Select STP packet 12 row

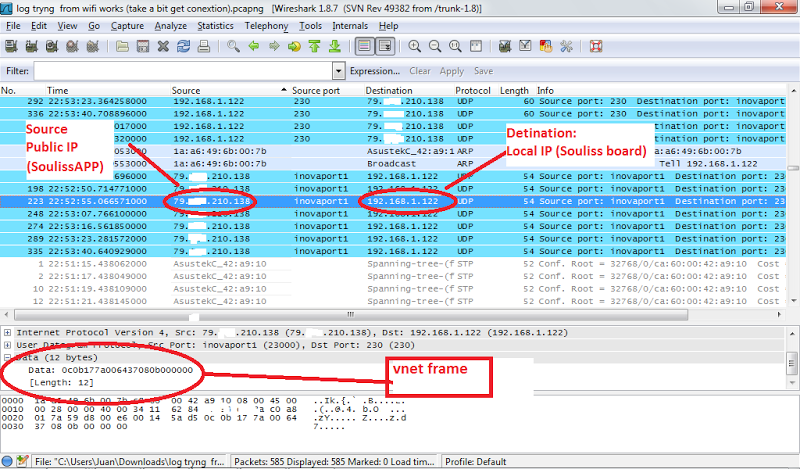[393, 301]
